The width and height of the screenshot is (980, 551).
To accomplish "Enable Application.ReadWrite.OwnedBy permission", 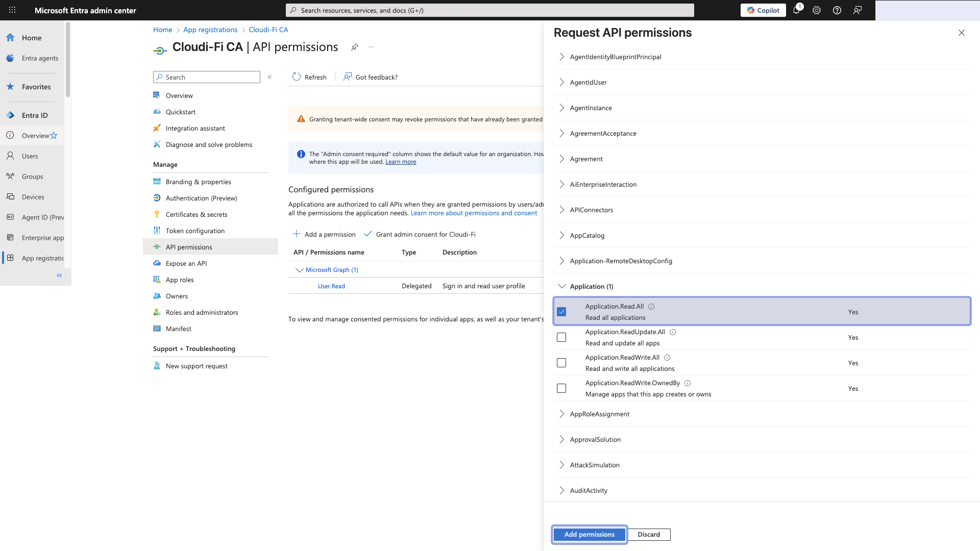I will (x=561, y=388).
